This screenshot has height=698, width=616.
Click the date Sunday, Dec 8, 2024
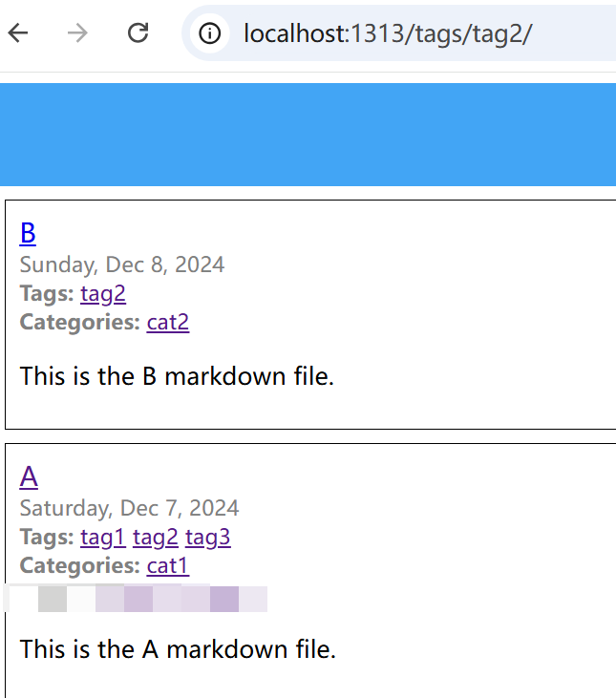(x=122, y=264)
